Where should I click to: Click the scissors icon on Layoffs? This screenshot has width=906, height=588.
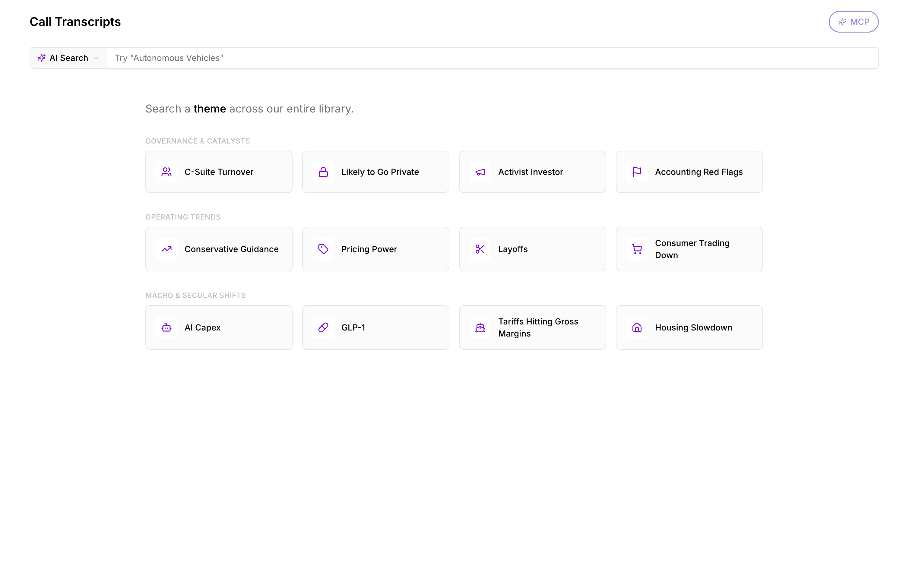click(x=480, y=249)
